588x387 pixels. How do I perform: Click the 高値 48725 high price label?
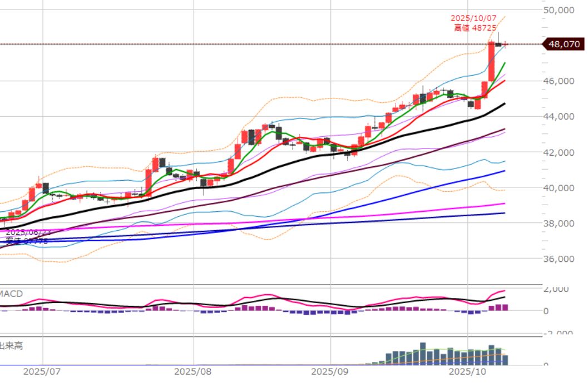coord(475,28)
